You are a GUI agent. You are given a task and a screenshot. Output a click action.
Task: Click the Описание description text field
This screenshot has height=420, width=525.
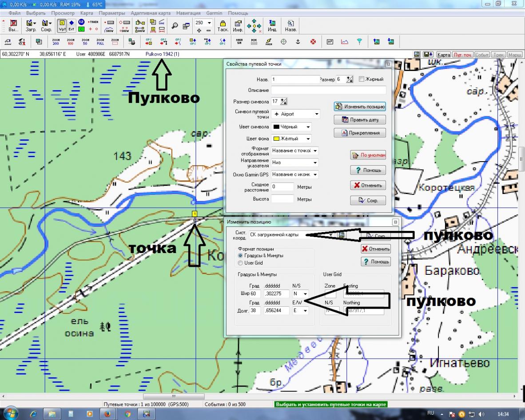point(329,90)
